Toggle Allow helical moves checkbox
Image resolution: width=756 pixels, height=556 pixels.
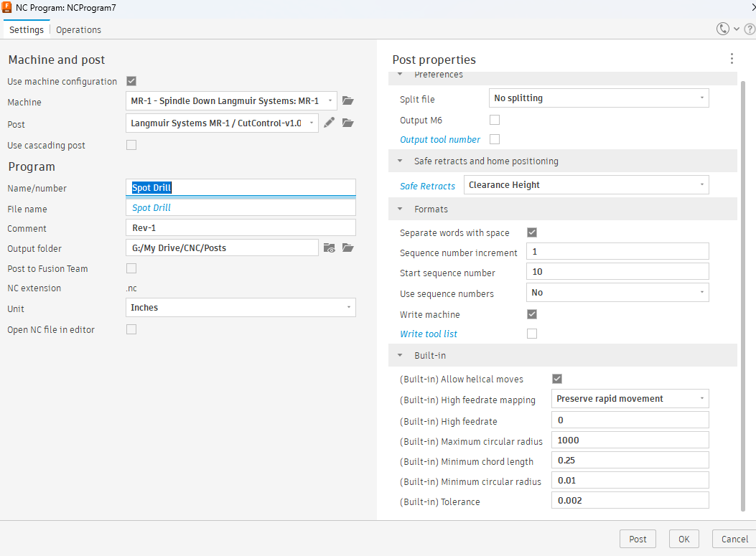tap(557, 379)
